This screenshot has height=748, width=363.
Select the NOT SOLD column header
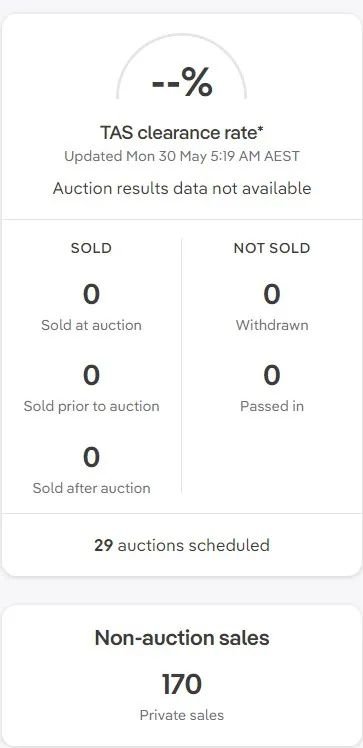(272, 248)
